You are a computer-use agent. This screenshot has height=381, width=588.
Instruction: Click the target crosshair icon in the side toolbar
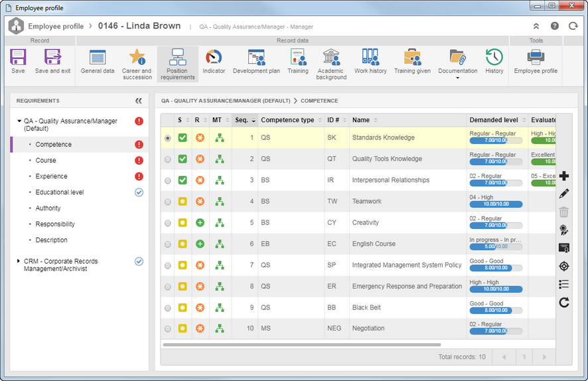click(x=564, y=266)
